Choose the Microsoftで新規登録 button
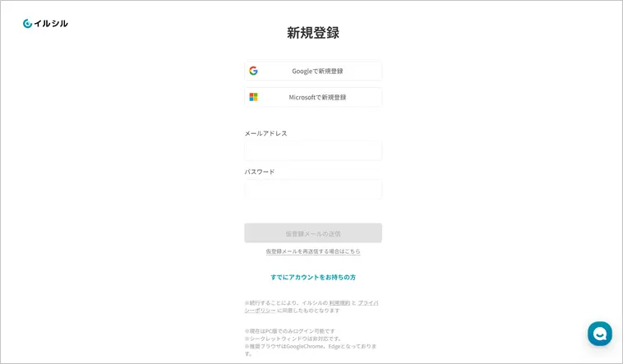The image size is (623, 364). click(313, 97)
